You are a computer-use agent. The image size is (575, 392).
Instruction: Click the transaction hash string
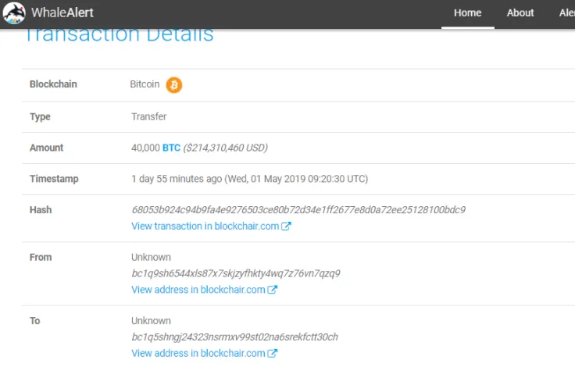(298, 210)
